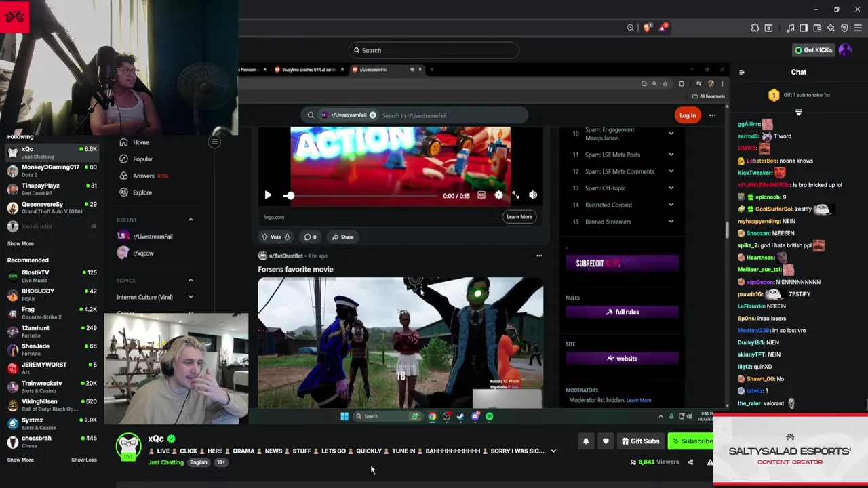Open the xQc channel avatar
Screen dimensions: 868x488
pyautogui.click(x=128, y=446)
